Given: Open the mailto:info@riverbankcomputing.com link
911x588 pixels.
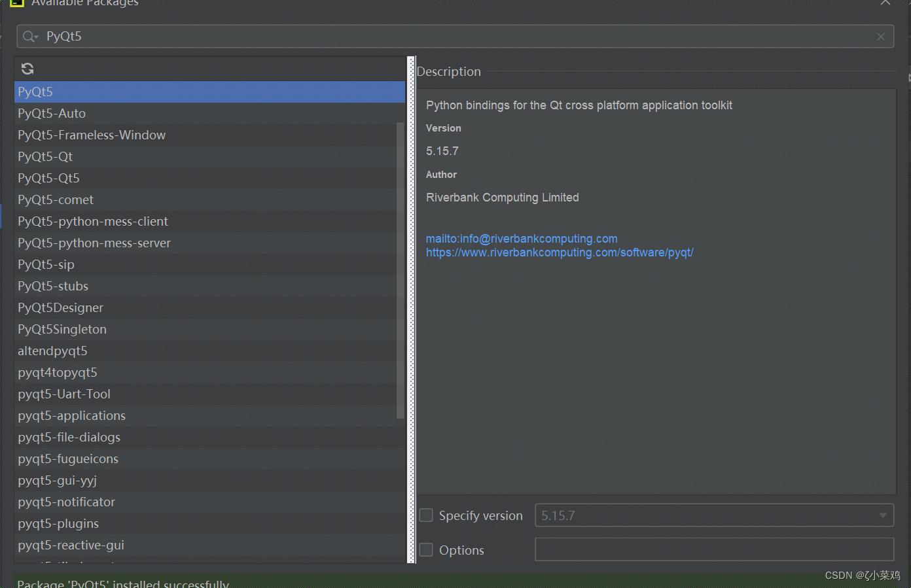Looking at the screenshot, I should pos(522,239).
